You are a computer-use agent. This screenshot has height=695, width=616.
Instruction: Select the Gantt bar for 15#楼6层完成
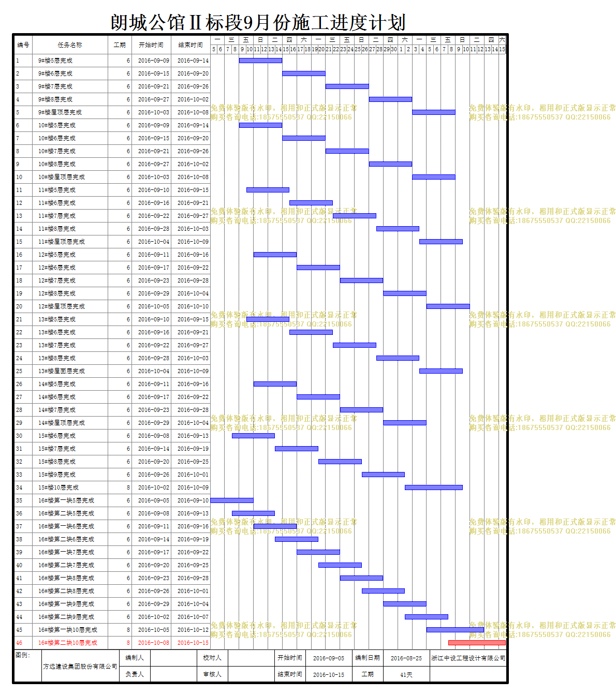(253, 436)
